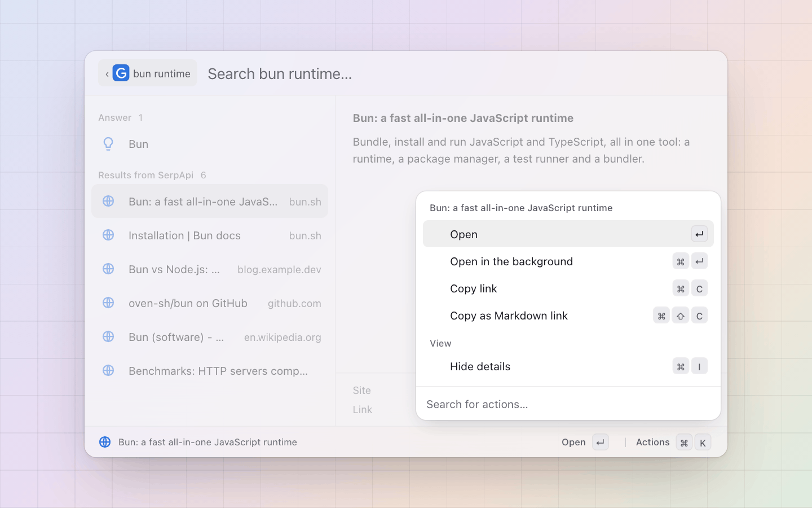Click the Site label in details pane
The width and height of the screenshot is (812, 508).
pyautogui.click(x=362, y=391)
